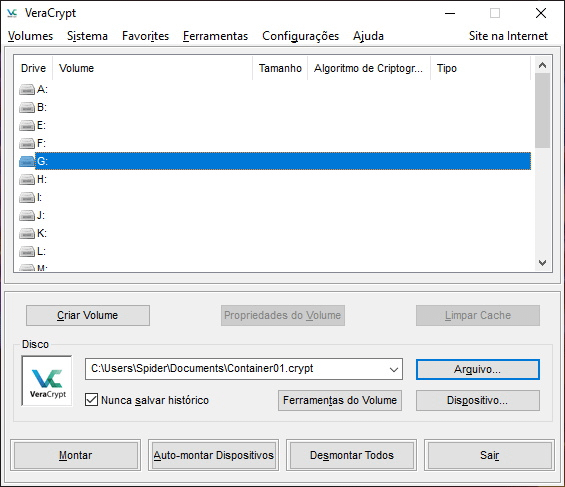Click the Dispositivo... button
This screenshot has width=565, height=487.
[x=478, y=400]
